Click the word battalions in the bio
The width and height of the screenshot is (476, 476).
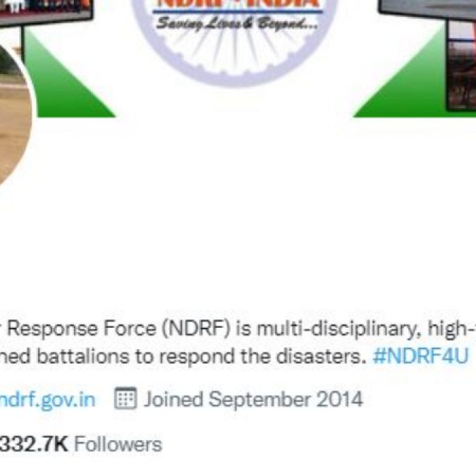[83, 356]
